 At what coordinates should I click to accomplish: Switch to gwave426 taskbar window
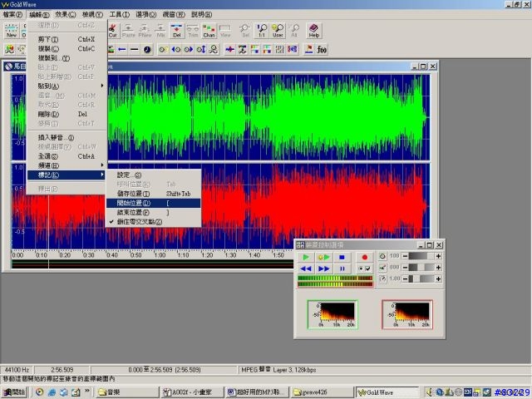[323, 392]
